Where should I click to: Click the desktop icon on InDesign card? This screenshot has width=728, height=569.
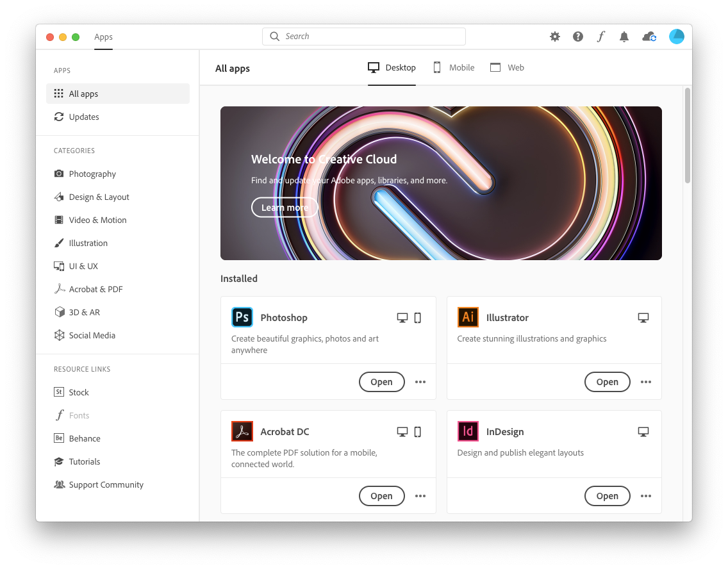tap(643, 432)
